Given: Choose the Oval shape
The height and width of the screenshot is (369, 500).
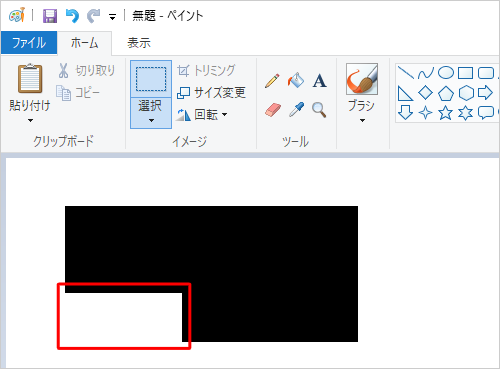Looking at the screenshot, I should click(x=446, y=73).
